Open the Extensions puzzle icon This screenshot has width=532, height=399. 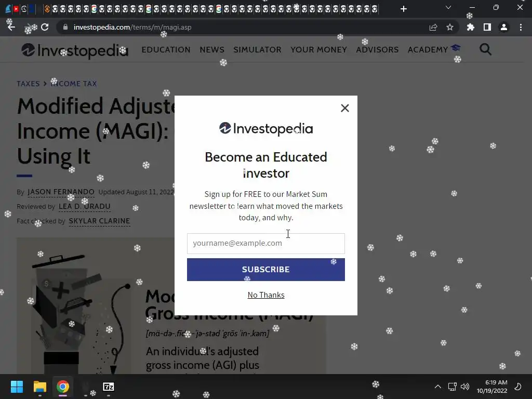(470, 27)
